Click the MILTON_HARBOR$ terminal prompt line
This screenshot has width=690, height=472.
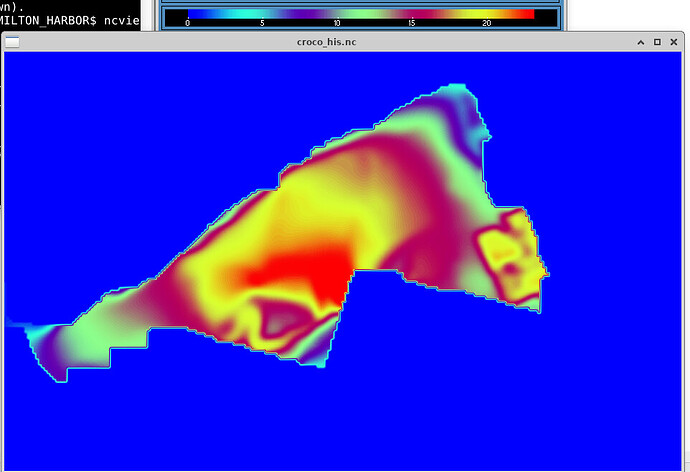click(70, 21)
